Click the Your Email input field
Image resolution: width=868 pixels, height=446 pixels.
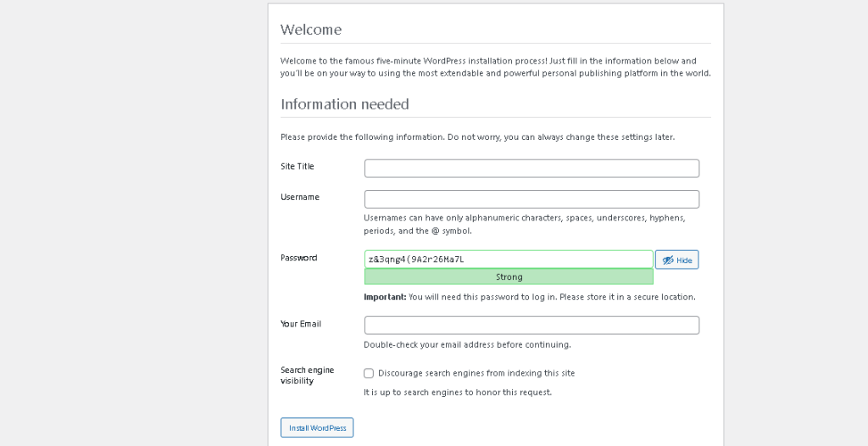[x=531, y=326]
